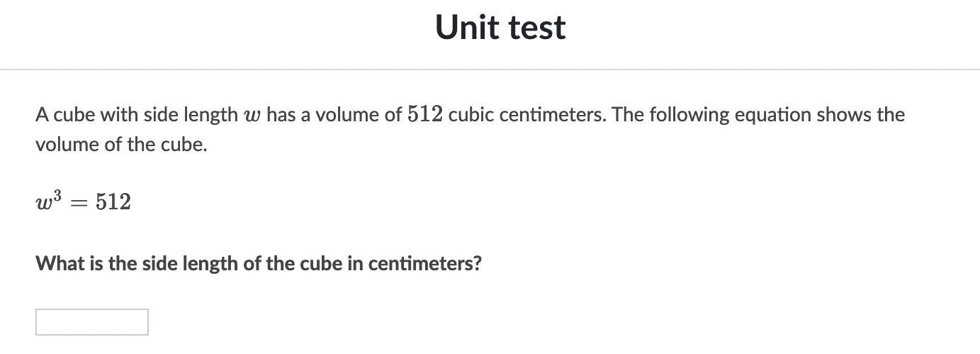
Task: Click the words "The following equation shows the"
Action: (x=758, y=115)
